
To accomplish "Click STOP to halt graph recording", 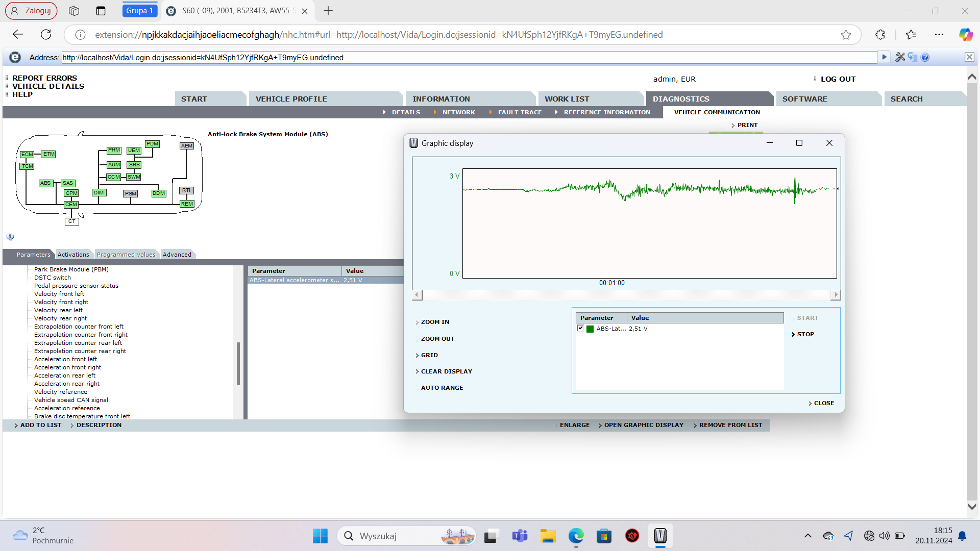I will coord(805,334).
